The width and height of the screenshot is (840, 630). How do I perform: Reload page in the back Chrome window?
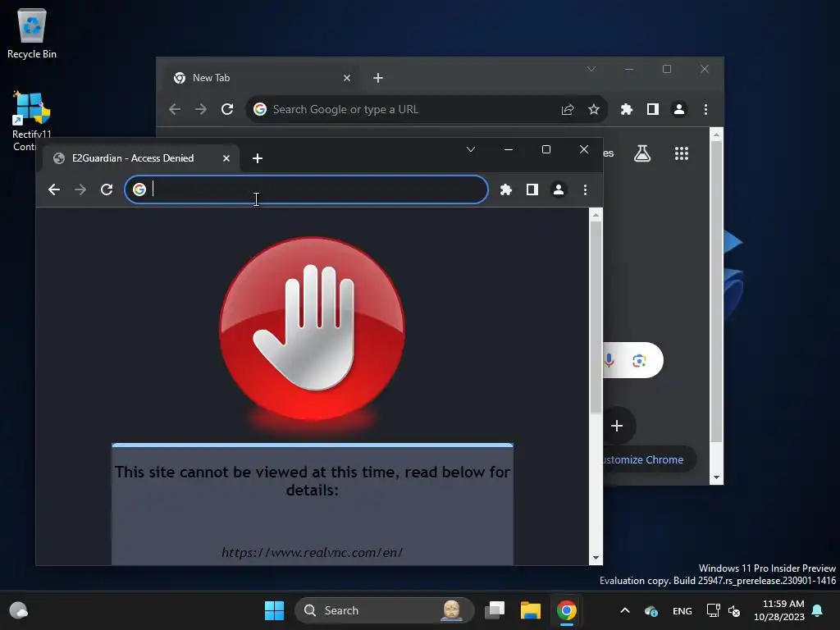click(227, 110)
